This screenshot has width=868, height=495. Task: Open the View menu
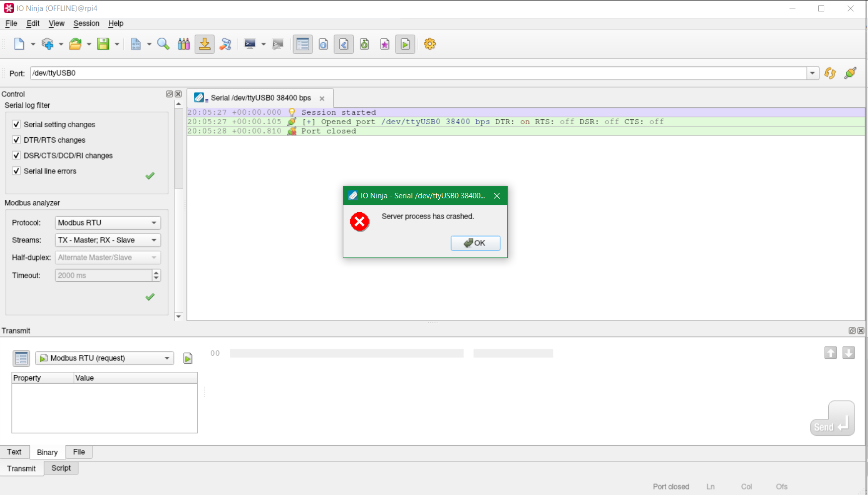tap(57, 23)
